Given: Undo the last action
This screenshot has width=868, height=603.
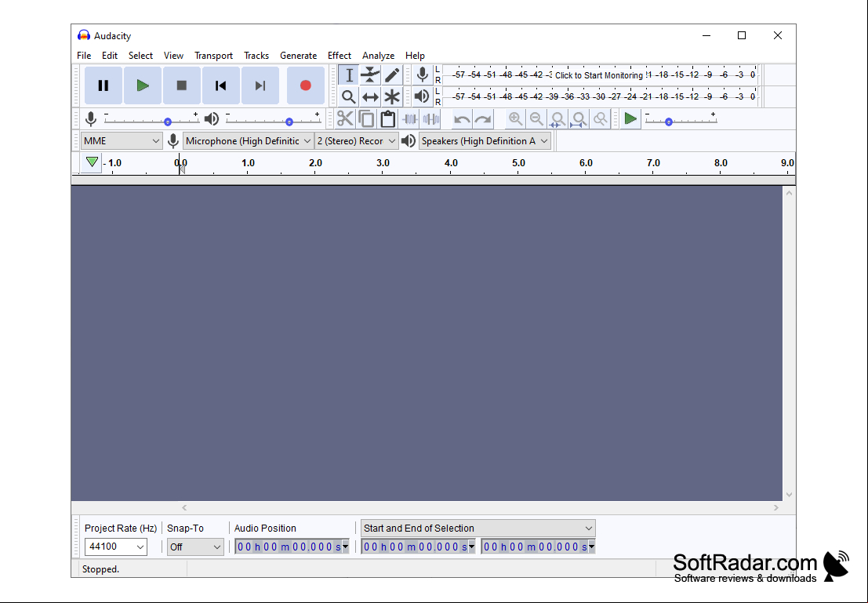Looking at the screenshot, I should tap(462, 119).
